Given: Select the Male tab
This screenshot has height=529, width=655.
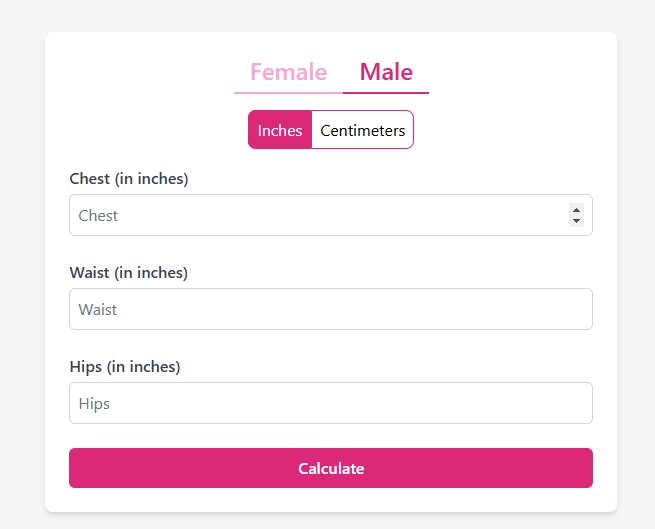Looking at the screenshot, I should click(x=386, y=72).
